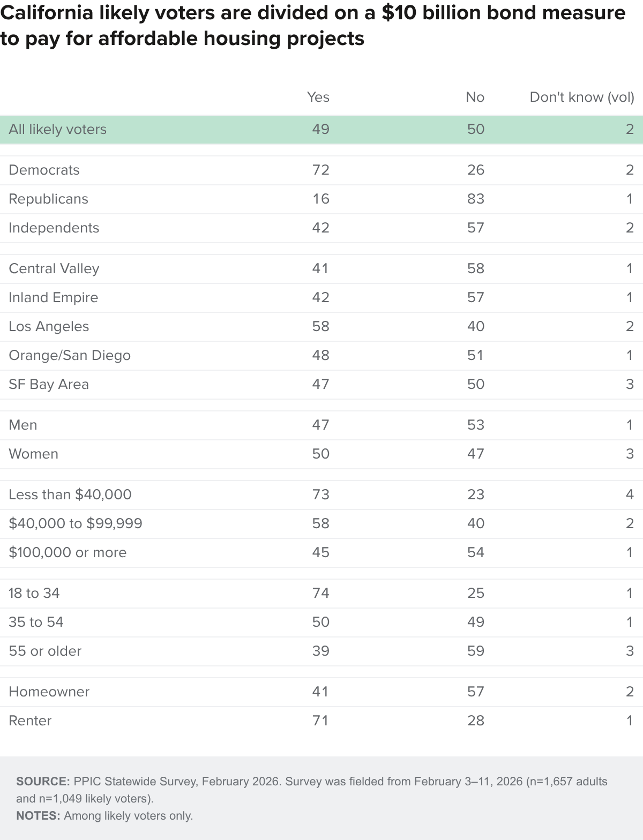
Task: Click the chart title about bond measure
Action: [x=313, y=25]
